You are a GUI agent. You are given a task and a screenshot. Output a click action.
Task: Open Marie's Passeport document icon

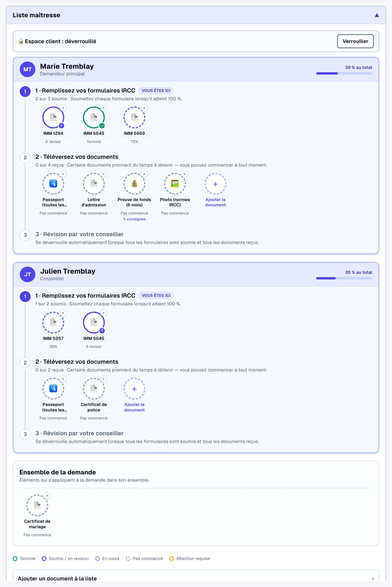pos(53,184)
